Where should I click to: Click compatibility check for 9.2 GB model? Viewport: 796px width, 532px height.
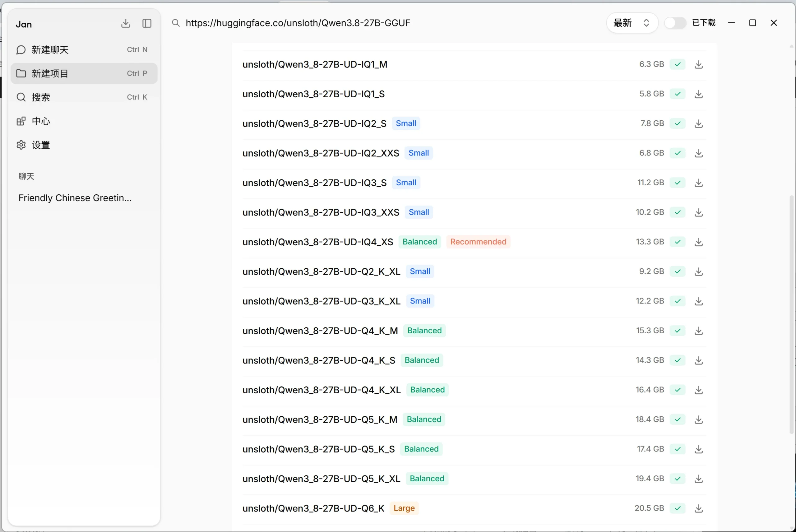pyautogui.click(x=677, y=271)
